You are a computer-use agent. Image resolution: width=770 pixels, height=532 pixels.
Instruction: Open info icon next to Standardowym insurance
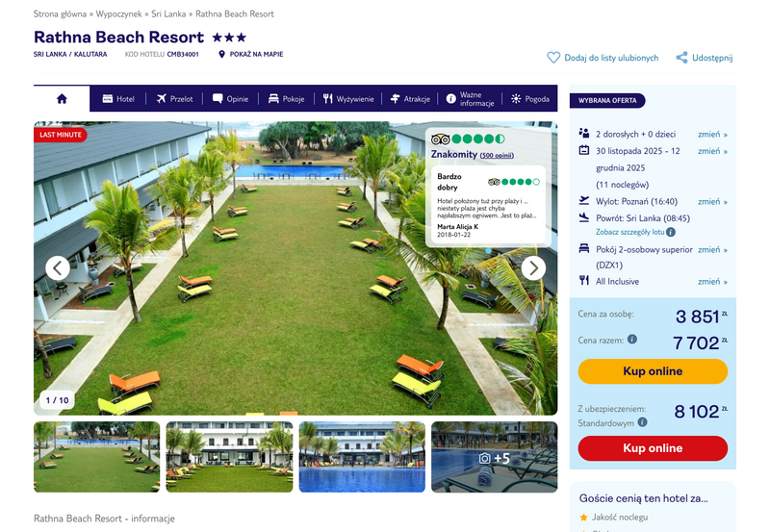(642, 422)
